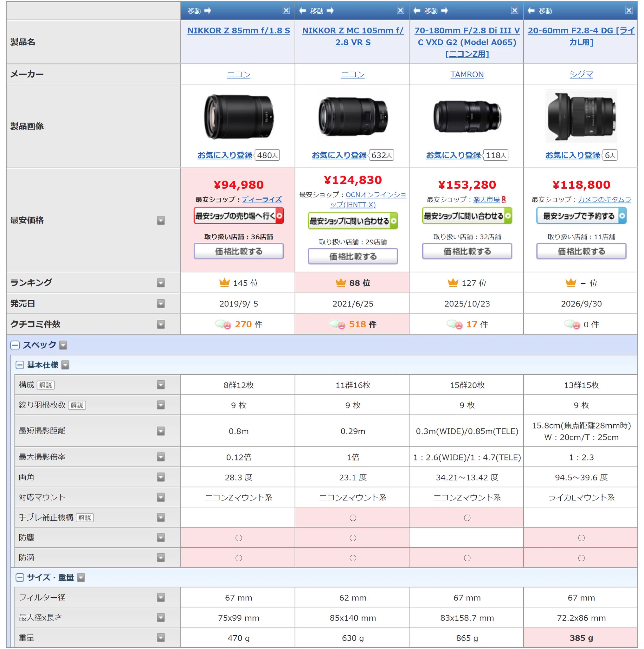The width and height of the screenshot is (644, 649).
Task: Open sort dropdown on 重量 row
Action: coord(161,638)
